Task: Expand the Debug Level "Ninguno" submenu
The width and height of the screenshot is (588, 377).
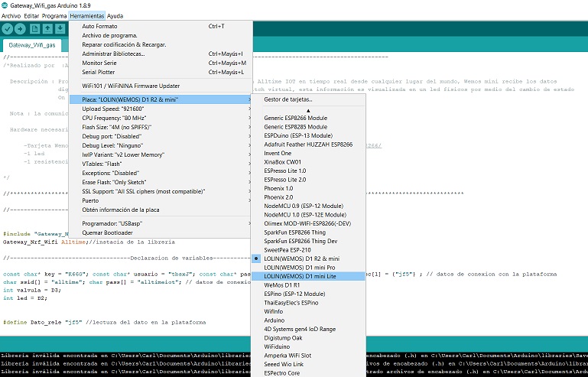Action: [x=161, y=145]
